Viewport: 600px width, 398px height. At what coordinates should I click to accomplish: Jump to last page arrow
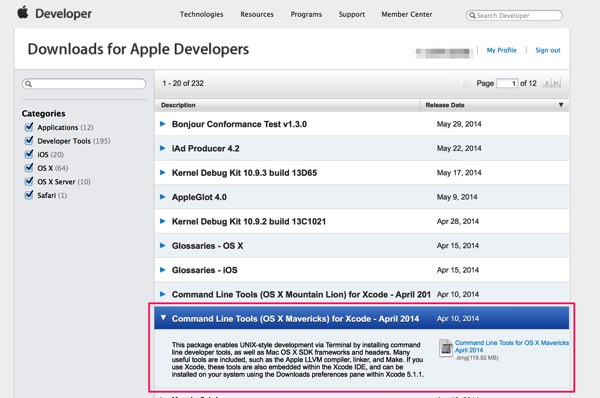(x=556, y=83)
